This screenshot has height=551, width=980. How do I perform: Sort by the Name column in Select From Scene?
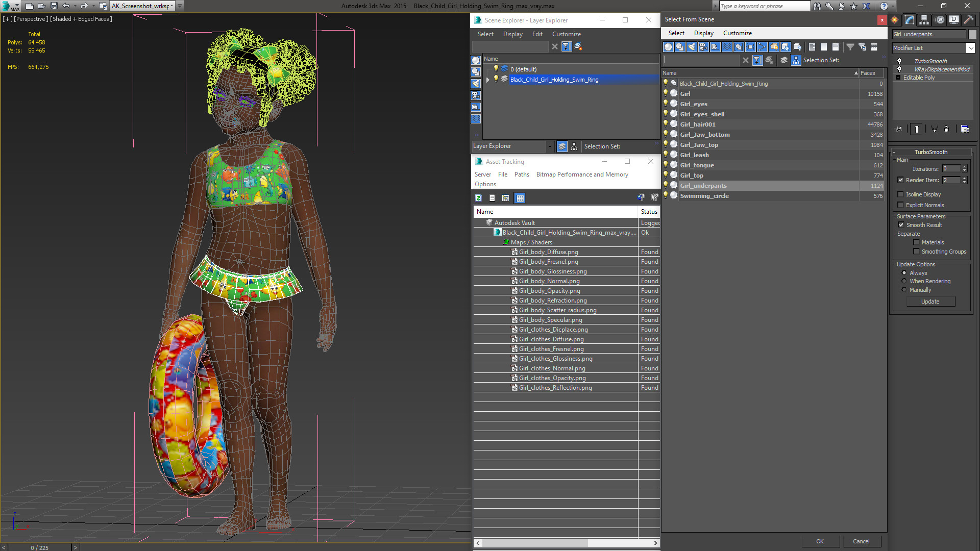tap(761, 73)
